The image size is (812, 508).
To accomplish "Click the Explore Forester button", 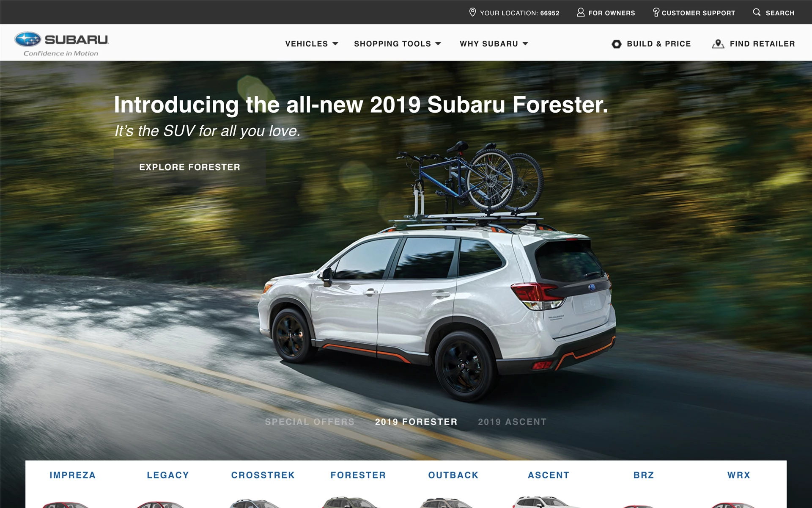I will point(189,167).
